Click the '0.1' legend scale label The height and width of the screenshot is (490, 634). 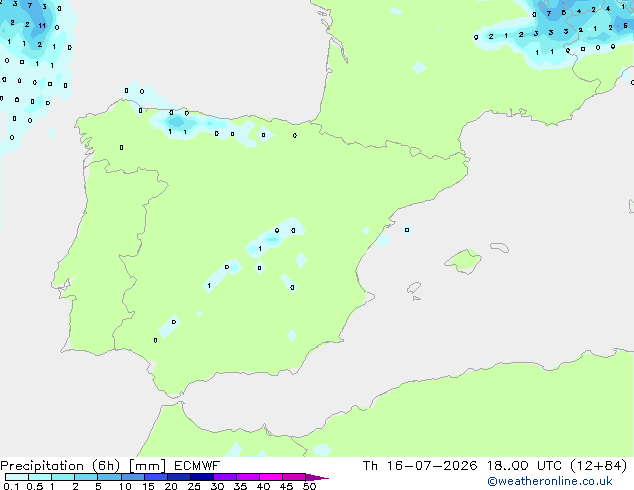[x=11, y=486]
